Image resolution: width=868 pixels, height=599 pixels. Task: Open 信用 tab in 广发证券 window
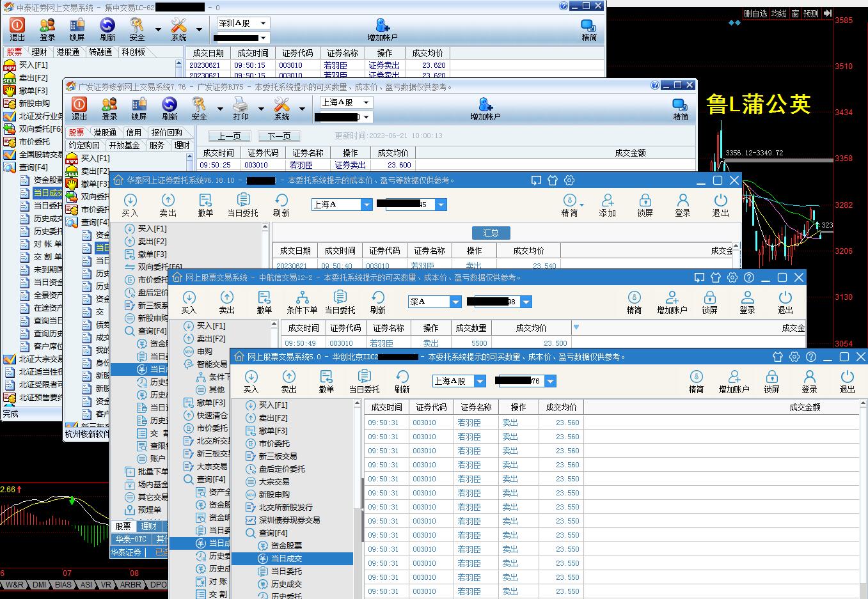pyautogui.click(x=134, y=132)
